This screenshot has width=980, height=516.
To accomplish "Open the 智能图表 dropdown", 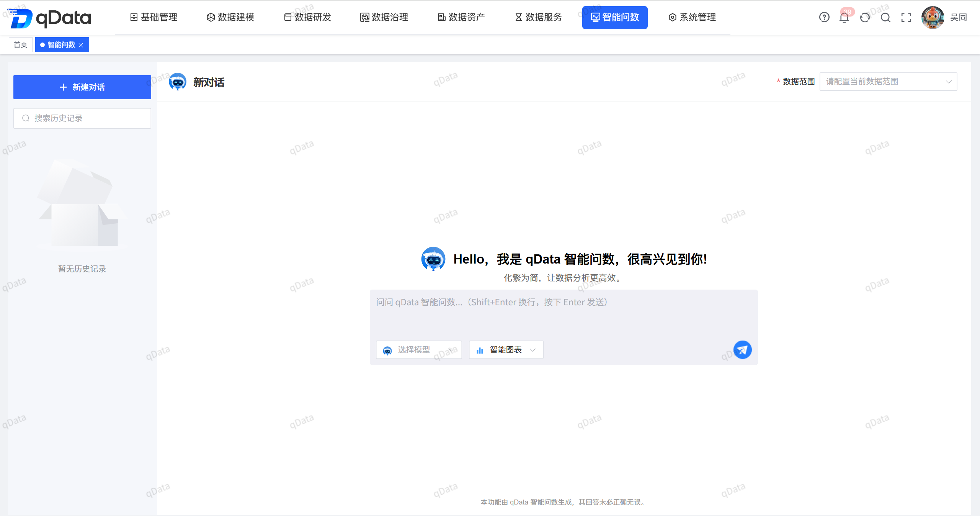I will pos(506,350).
